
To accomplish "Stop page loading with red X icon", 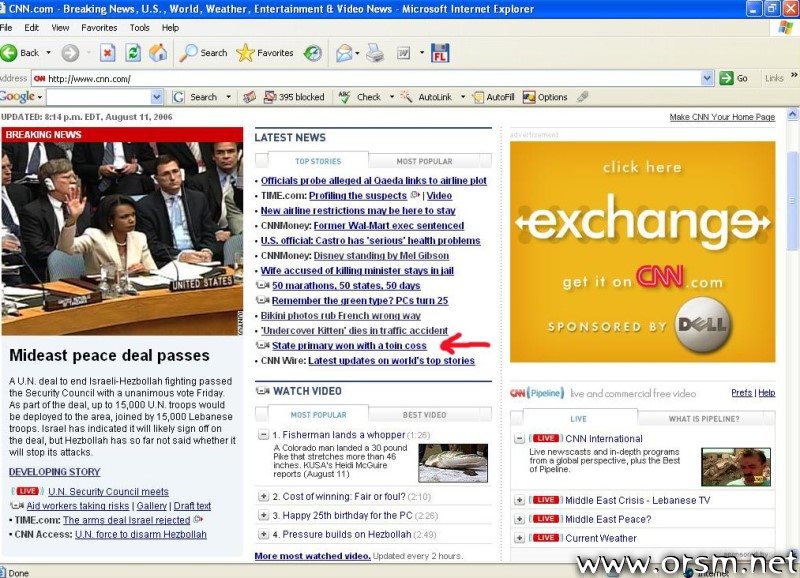I will coord(108,53).
